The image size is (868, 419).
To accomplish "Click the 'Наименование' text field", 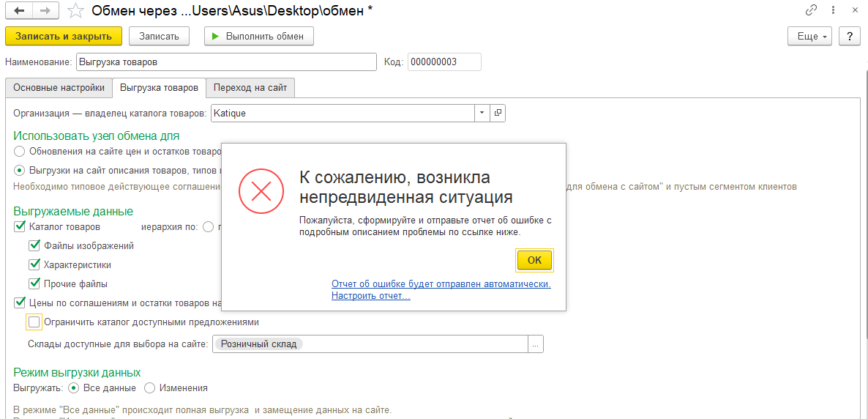I will click(225, 62).
